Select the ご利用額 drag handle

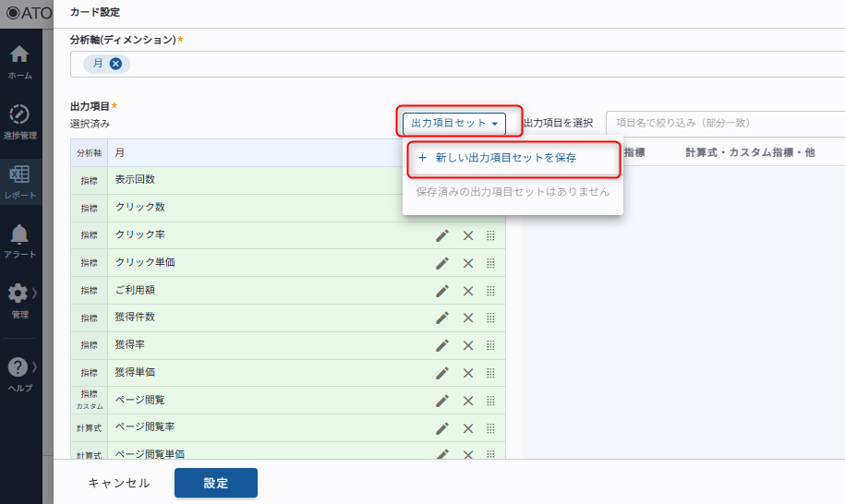[x=490, y=291]
